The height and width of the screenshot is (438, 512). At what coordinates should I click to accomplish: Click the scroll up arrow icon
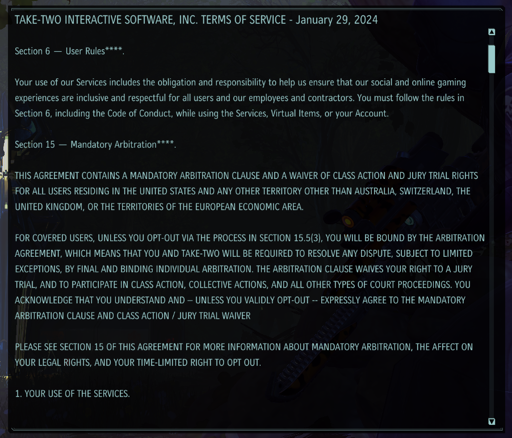(x=491, y=32)
